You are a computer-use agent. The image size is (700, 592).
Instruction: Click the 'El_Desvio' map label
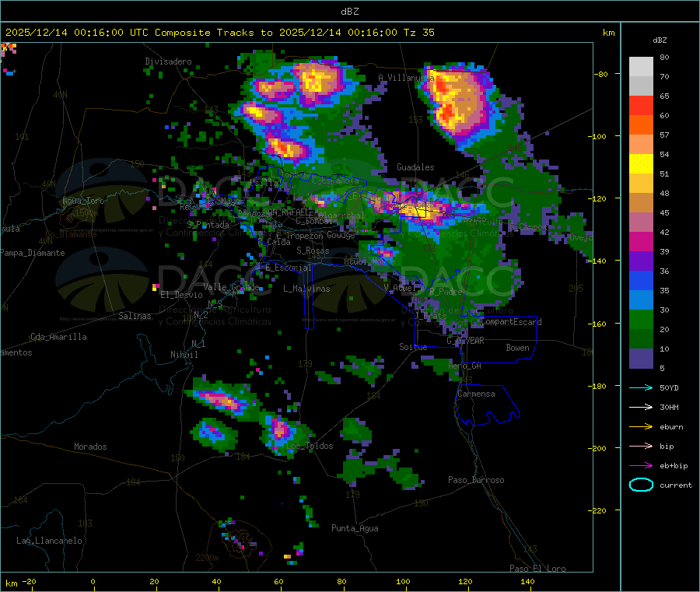(x=181, y=295)
